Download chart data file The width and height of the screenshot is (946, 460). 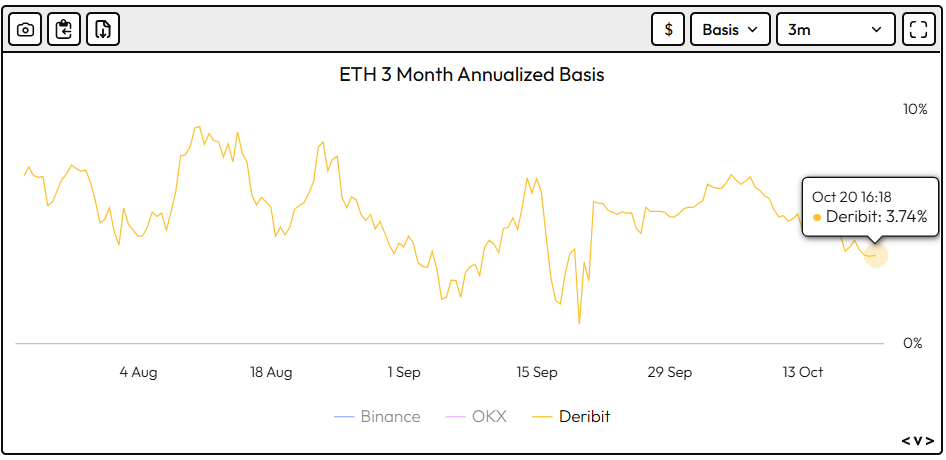(102, 29)
